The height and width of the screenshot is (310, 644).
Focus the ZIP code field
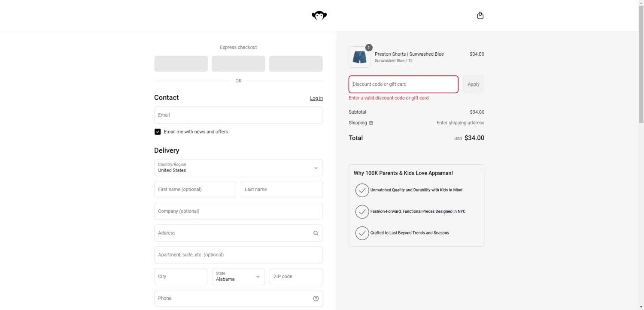(x=296, y=277)
